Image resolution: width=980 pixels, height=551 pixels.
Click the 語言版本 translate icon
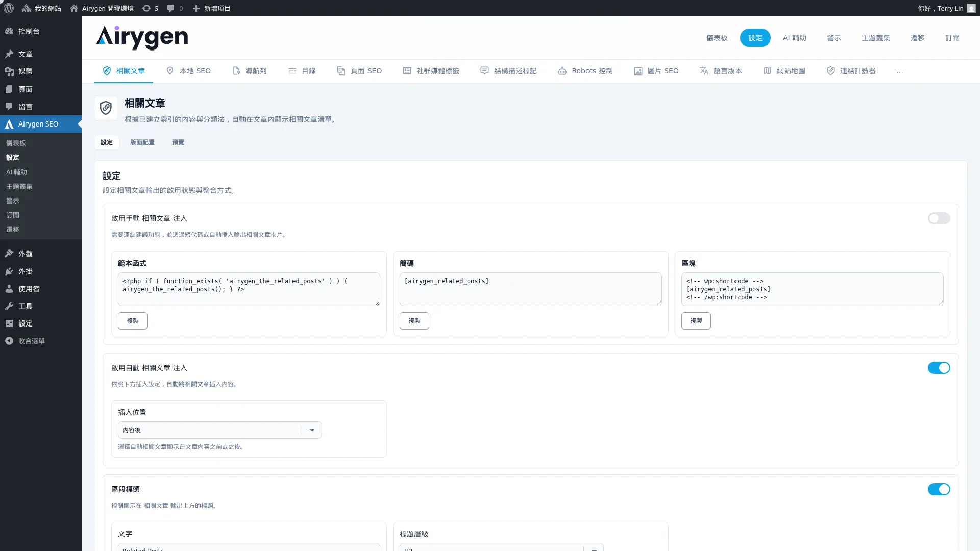(x=704, y=71)
